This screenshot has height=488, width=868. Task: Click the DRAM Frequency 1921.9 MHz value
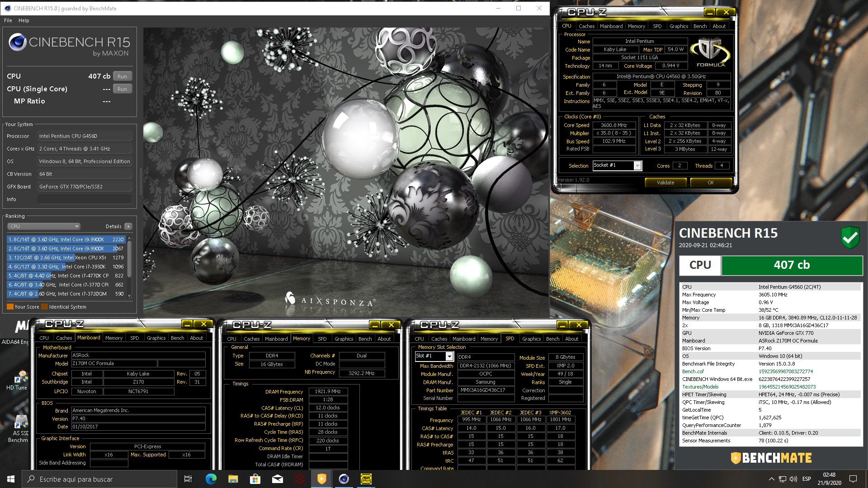pos(328,392)
